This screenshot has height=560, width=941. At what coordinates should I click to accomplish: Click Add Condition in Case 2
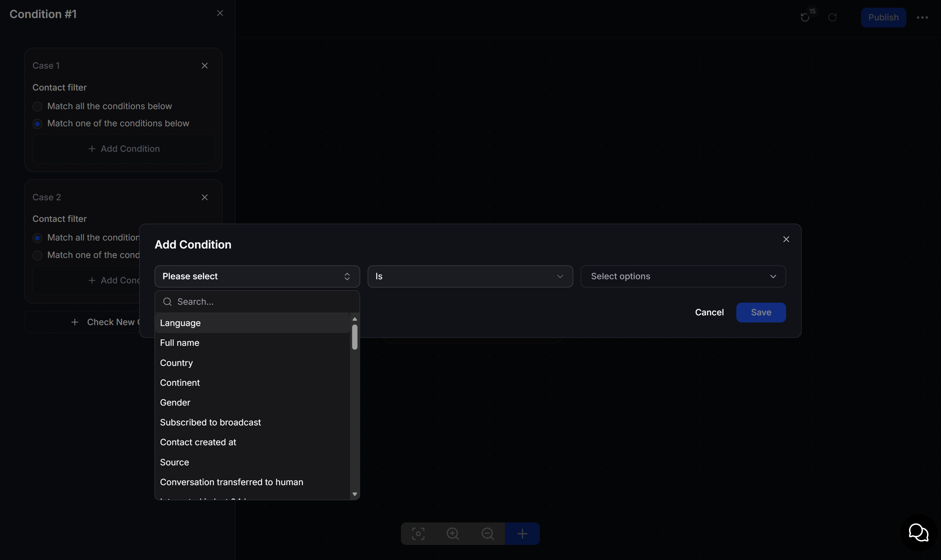click(x=86, y=280)
